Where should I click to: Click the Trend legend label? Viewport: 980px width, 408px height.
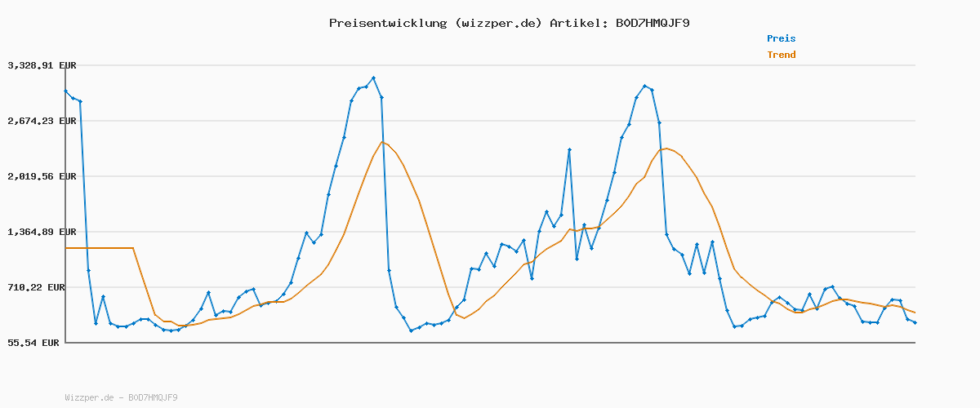tap(781, 55)
